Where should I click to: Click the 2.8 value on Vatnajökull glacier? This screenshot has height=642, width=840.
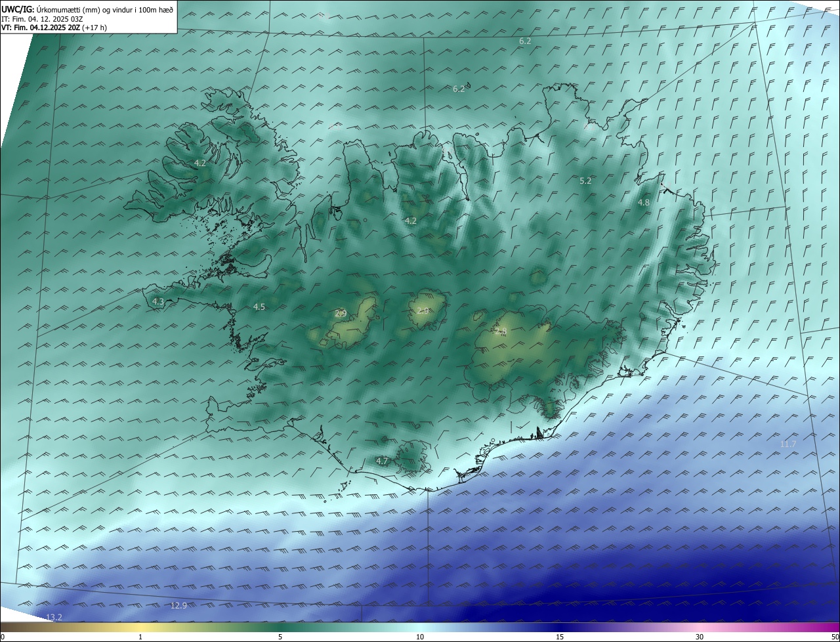pyautogui.click(x=501, y=332)
